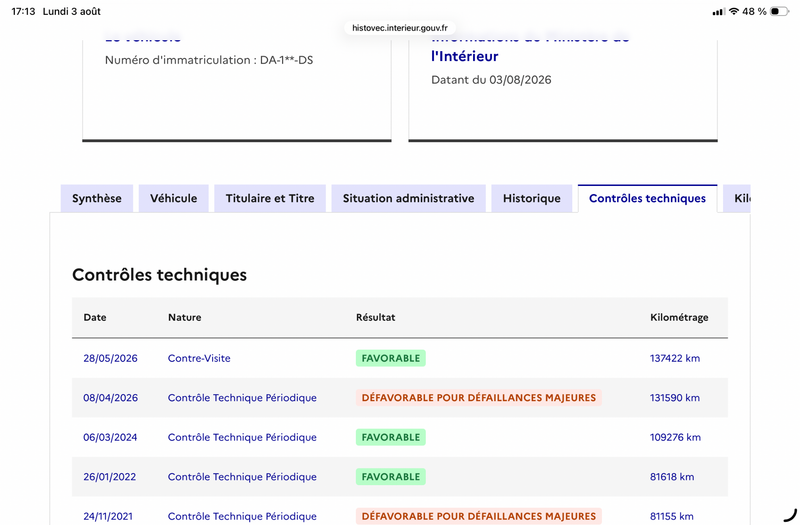Click FAVORABLE badge in the 06/03/2024 row
Screen dimensions: 800x525
391,437
